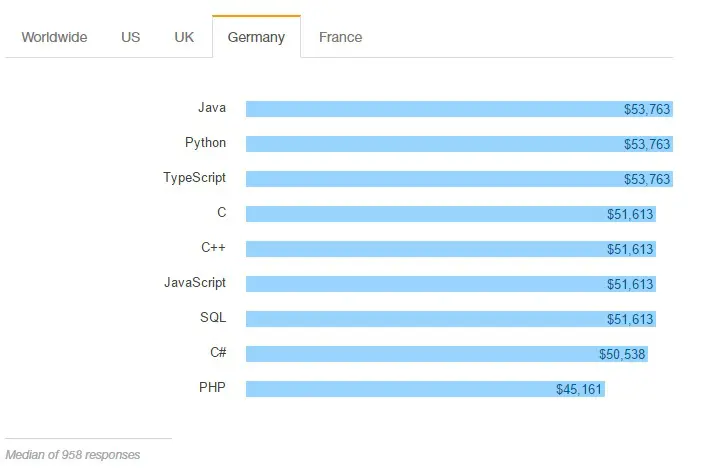Switch to the Worldwide tab
727x471 pixels.
[54, 37]
